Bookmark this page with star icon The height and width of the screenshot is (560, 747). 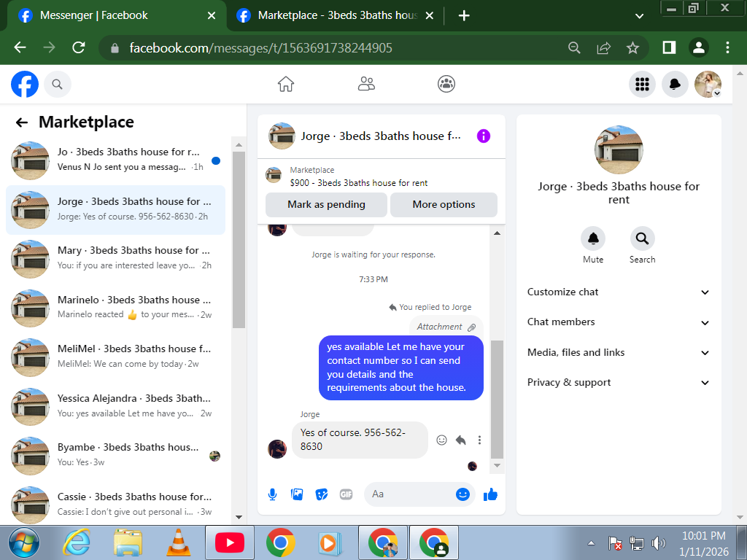click(x=632, y=47)
